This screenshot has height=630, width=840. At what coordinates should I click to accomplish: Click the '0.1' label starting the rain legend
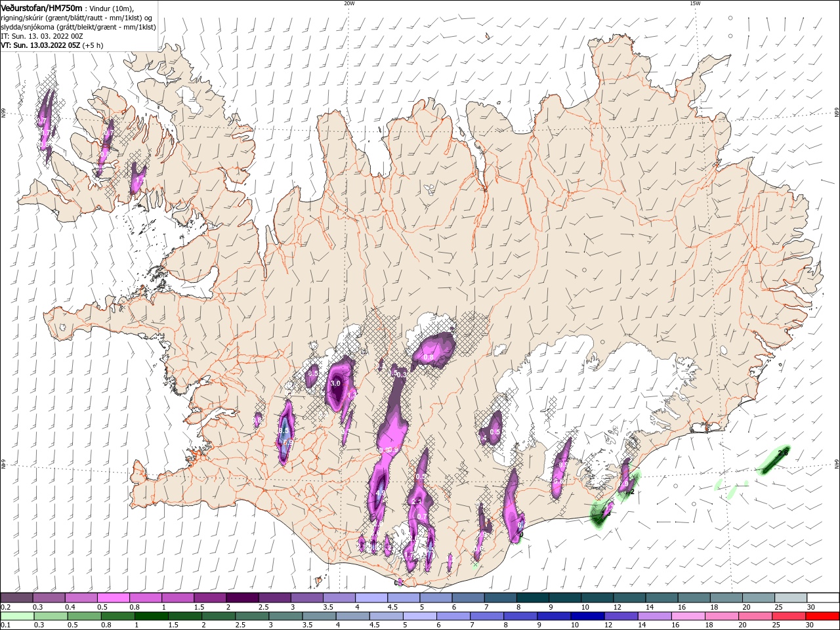(5, 625)
